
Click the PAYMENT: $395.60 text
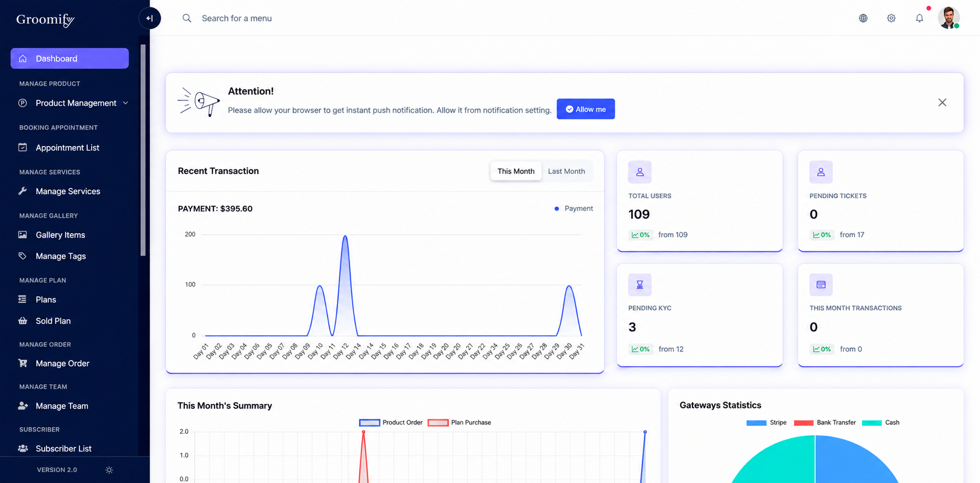point(215,209)
